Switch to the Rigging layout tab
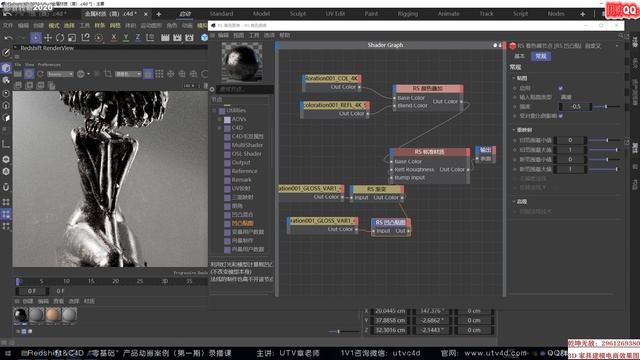The image size is (640, 360). (x=407, y=13)
